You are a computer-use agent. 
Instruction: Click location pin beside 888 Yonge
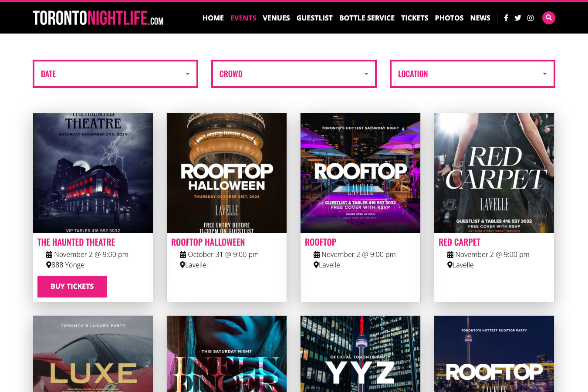(x=49, y=265)
